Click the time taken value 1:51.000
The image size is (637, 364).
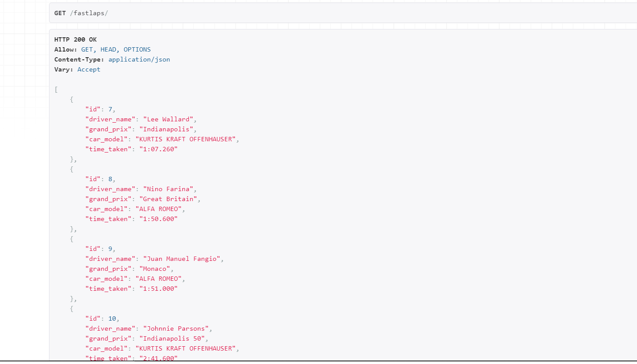point(158,289)
